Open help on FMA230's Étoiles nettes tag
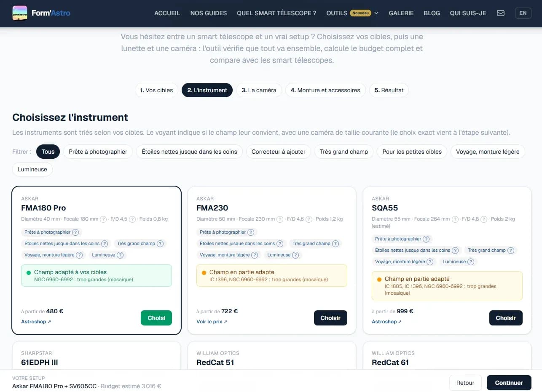542x392 pixels. click(280, 243)
